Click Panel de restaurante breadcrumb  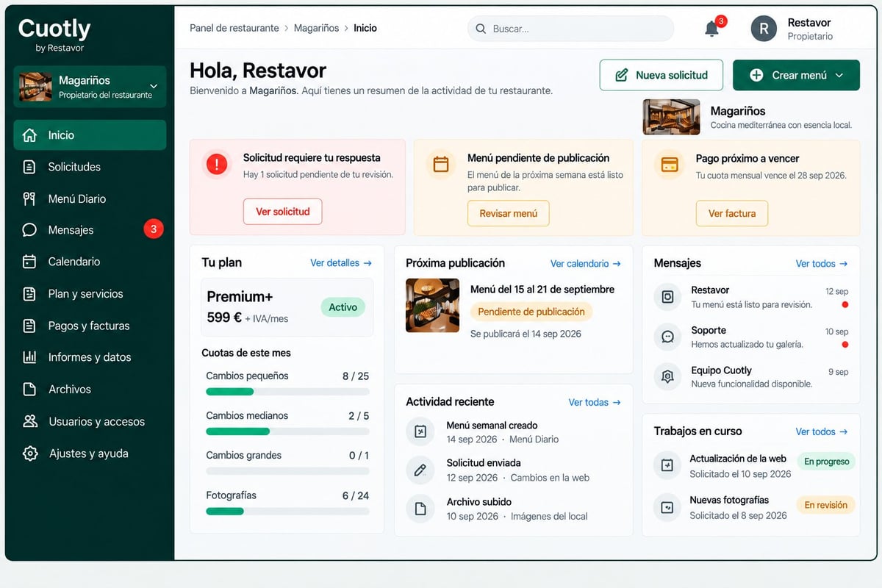point(234,28)
